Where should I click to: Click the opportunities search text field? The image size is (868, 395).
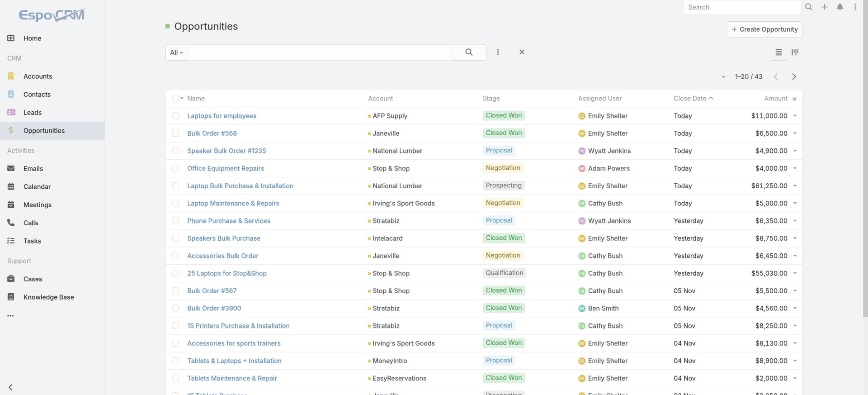320,52
